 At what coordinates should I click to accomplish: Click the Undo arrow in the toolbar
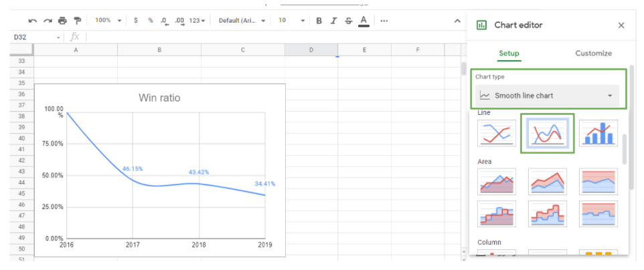point(33,21)
